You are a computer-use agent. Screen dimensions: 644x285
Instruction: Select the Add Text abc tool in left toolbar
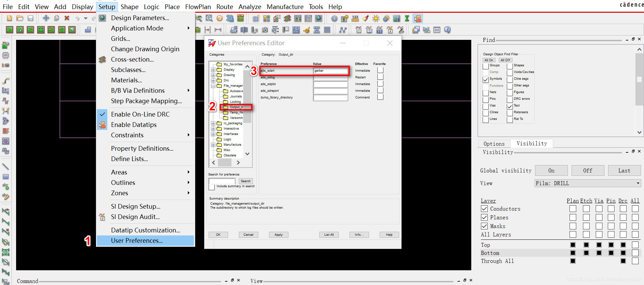point(6,186)
